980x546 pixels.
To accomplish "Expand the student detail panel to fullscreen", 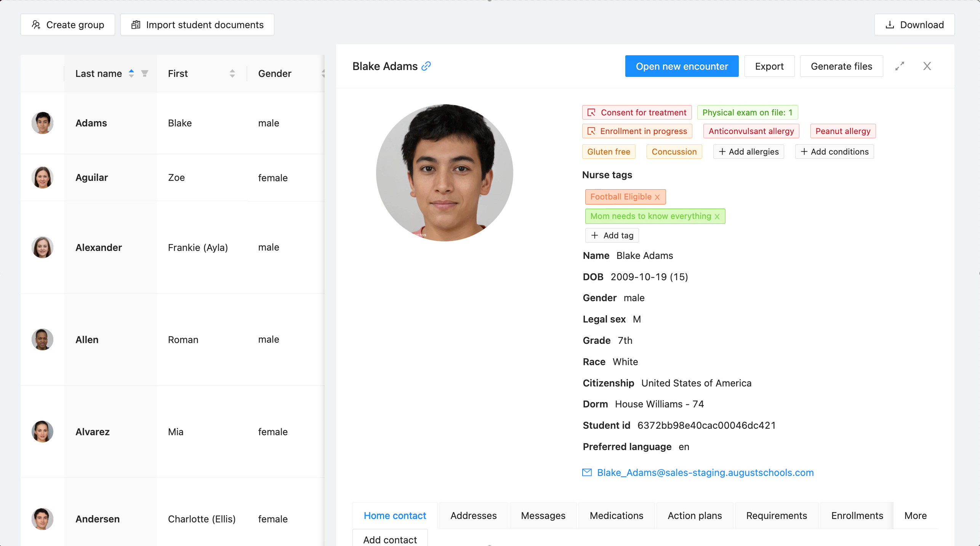I will pos(900,66).
